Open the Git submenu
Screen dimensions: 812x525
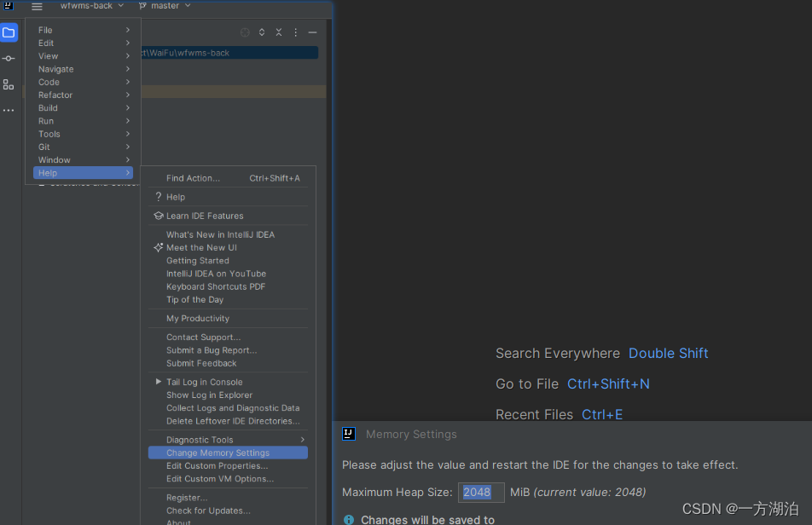tap(84, 147)
